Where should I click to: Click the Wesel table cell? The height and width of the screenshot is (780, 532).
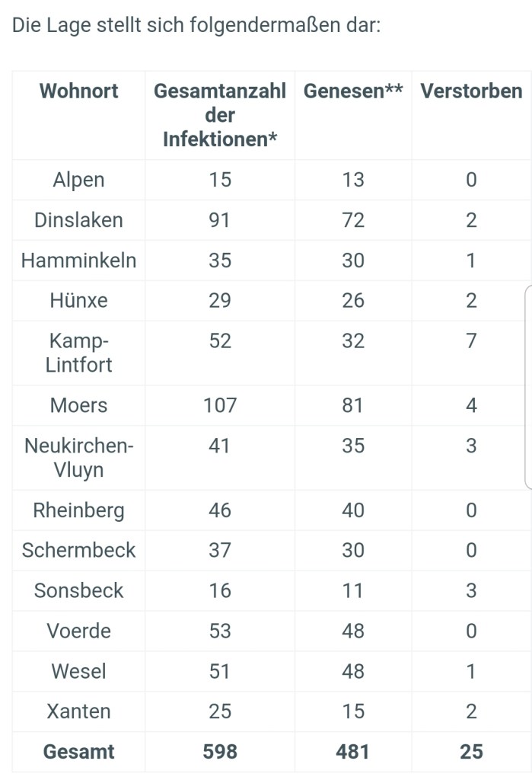(x=78, y=672)
